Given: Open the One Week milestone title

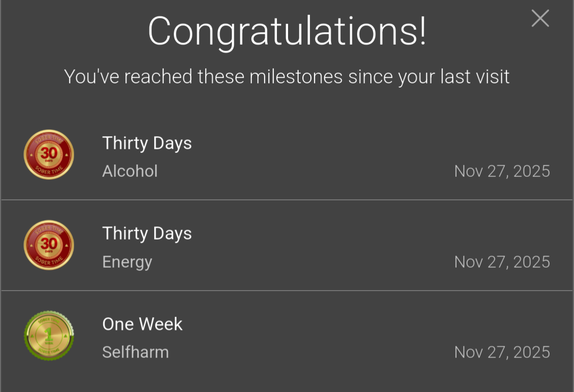Looking at the screenshot, I should pos(142,324).
